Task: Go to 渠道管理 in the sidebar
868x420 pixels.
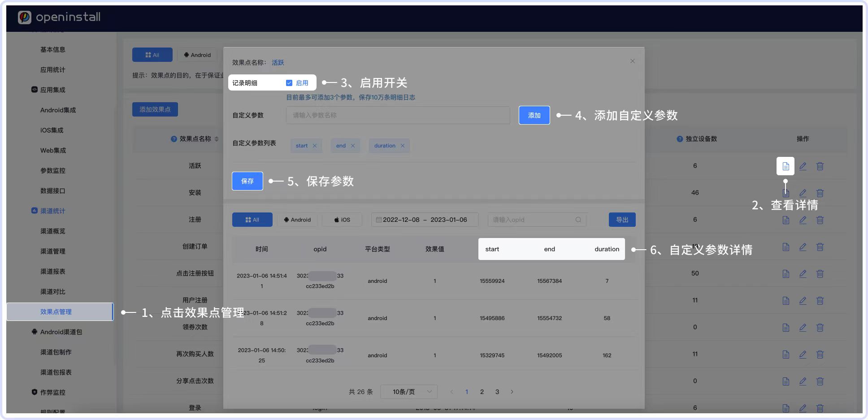Action: point(53,251)
